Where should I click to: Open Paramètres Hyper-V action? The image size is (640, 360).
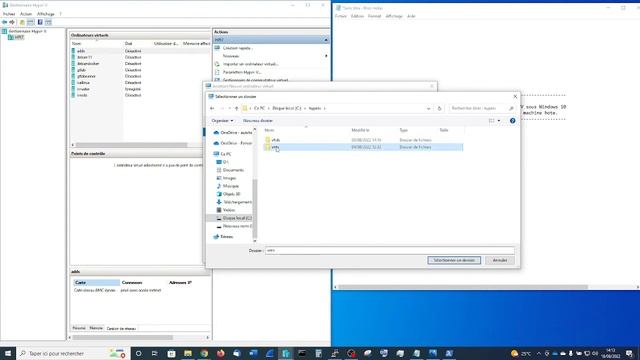click(x=242, y=72)
